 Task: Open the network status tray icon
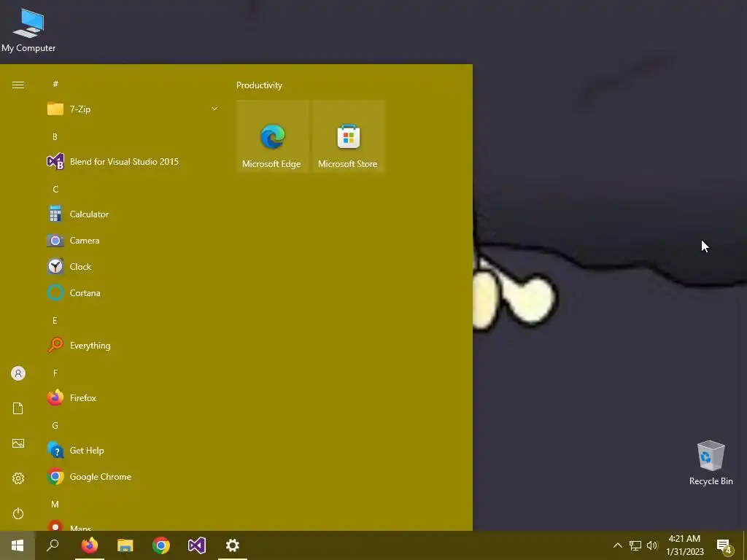(x=635, y=545)
